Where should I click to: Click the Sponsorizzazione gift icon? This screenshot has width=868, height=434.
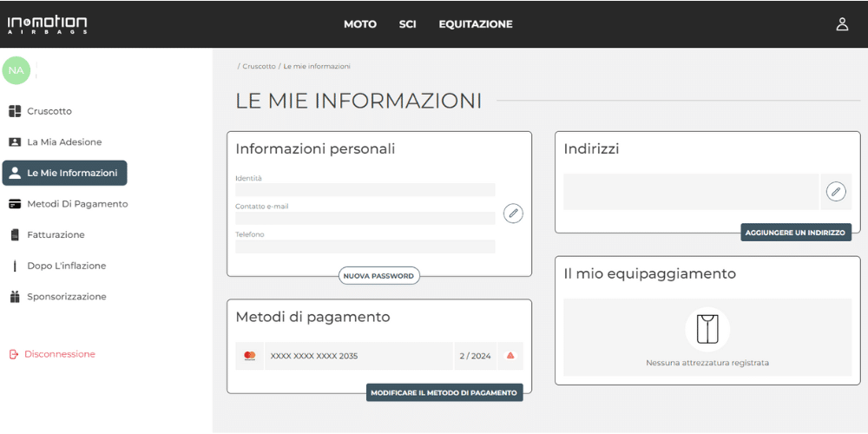[15, 297]
